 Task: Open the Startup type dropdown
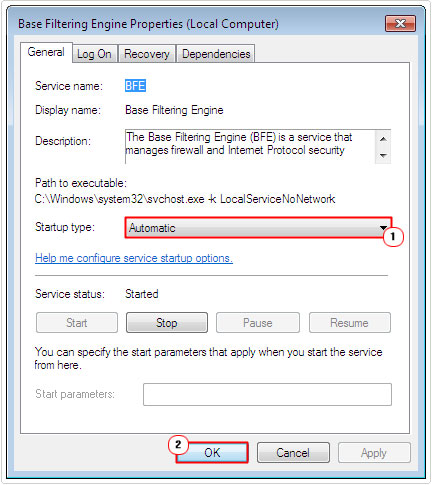point(258,228)
